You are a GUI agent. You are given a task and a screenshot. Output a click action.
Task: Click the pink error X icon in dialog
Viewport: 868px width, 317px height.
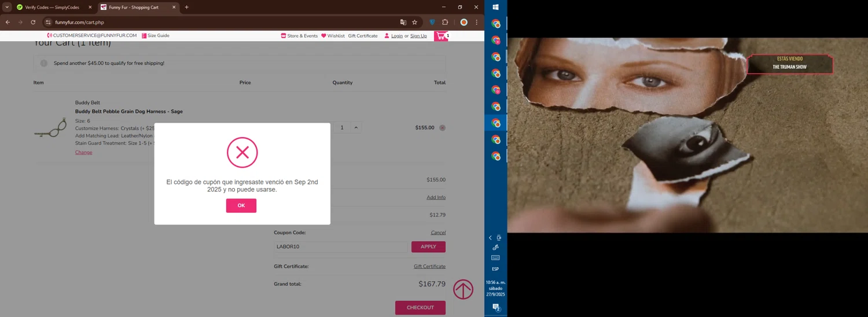242,153
